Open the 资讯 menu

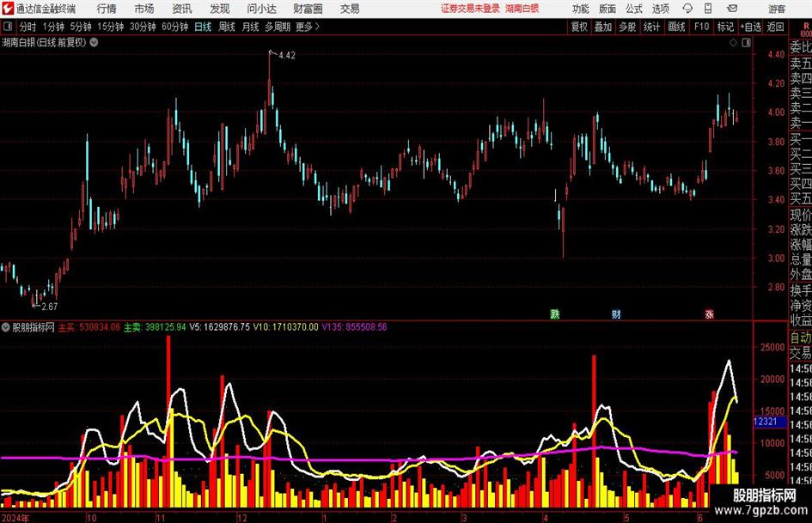182,9
